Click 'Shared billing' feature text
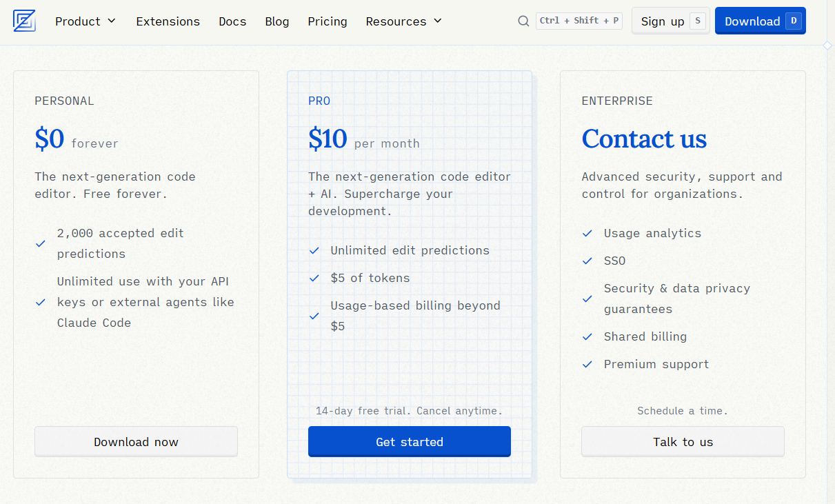Screen dimensions: 835x504 click(x=645, y=336)
